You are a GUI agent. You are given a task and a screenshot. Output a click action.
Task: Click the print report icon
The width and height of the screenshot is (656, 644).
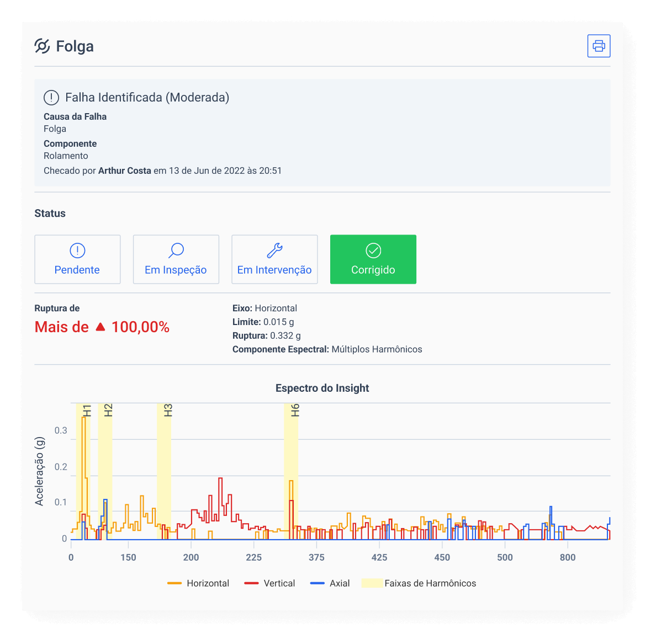click(599, 46)
